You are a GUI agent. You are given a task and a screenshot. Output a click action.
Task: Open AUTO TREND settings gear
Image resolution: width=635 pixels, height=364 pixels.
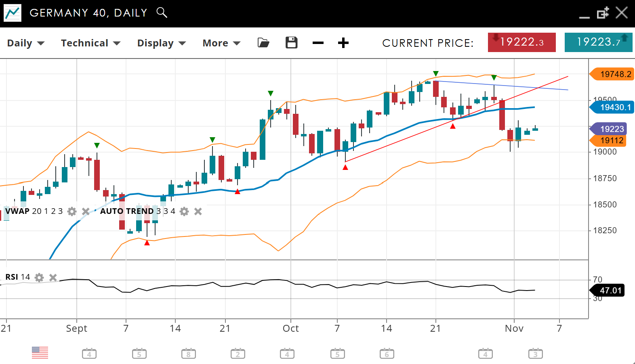184,211
